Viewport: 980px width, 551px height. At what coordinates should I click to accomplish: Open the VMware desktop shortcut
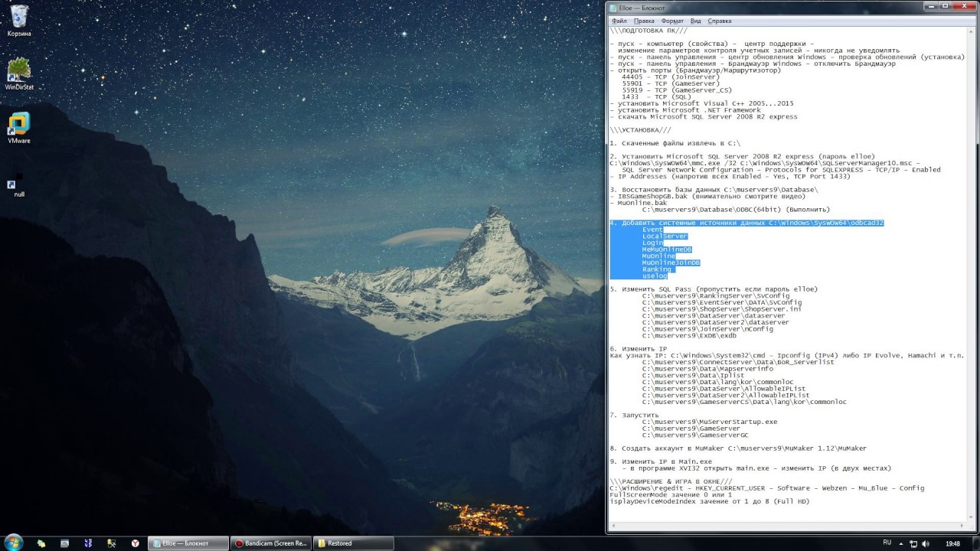coord(19,128)
